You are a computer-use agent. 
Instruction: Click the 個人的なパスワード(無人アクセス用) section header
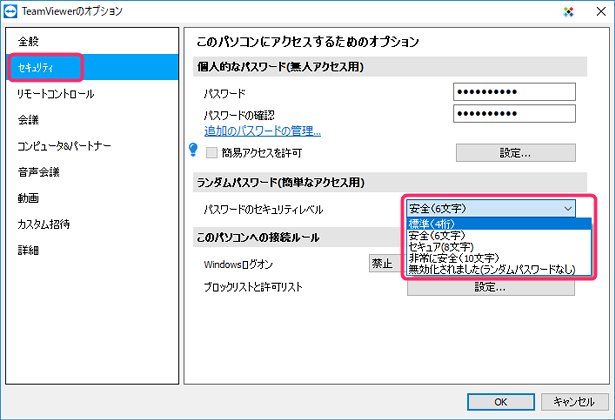pyautogui.click(x=390, y=67)
